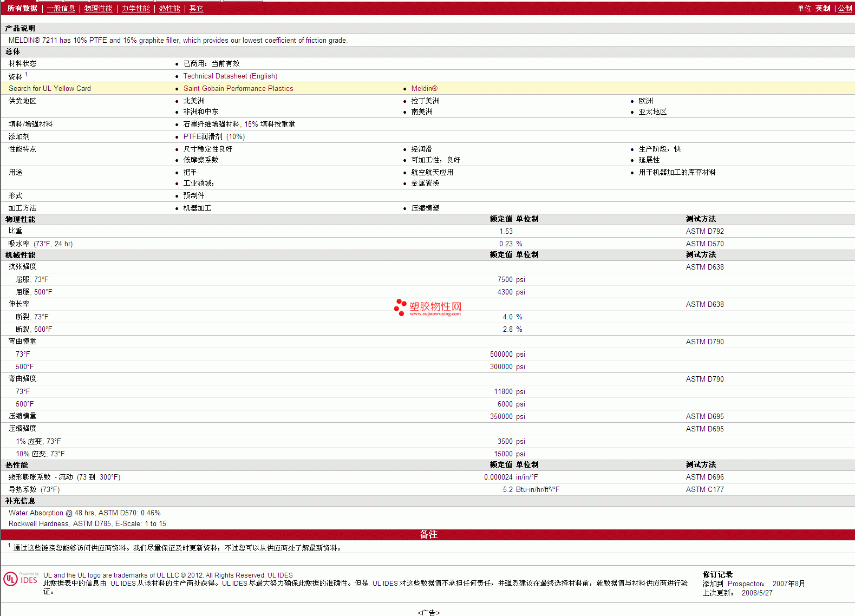
Task: Click the 亚太地区 region entry
Action: (x=652, y=112)
